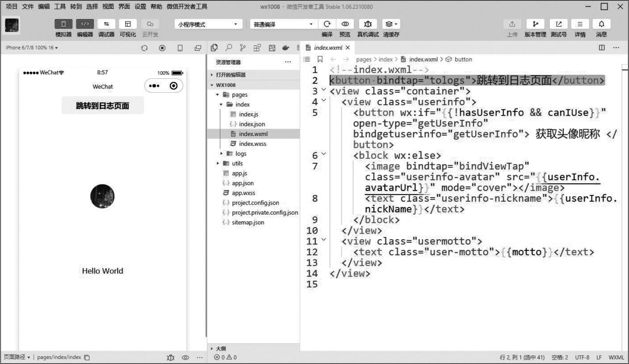Screen dimensions: 629x364
Task: Click the upload (上传) icon
Action: click(512, 24)
